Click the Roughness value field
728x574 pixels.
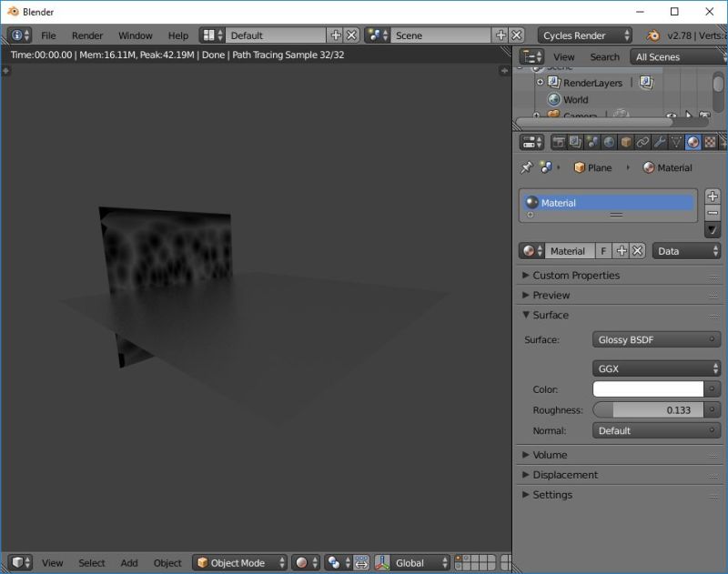point(648,409)
